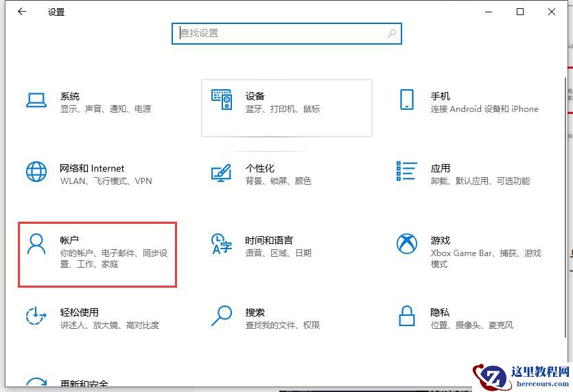
Task: Click the 查找设置 search field
Action: [x=287, y=33]
